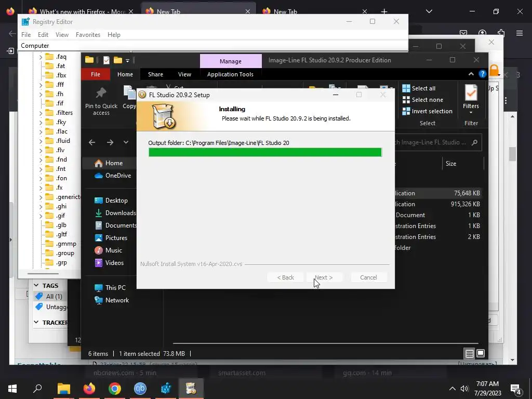Select Downloads in navigation pane

coord(115,213)
